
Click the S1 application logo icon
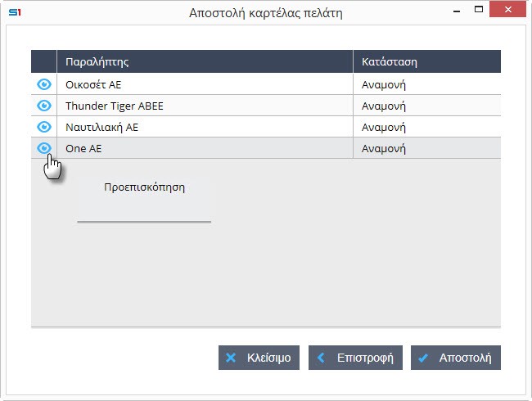13,12
